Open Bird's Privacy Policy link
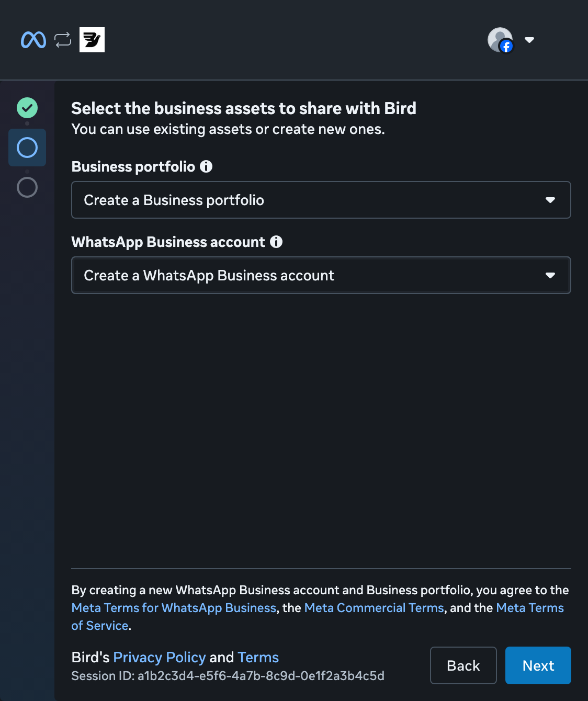 click(160, 657)
